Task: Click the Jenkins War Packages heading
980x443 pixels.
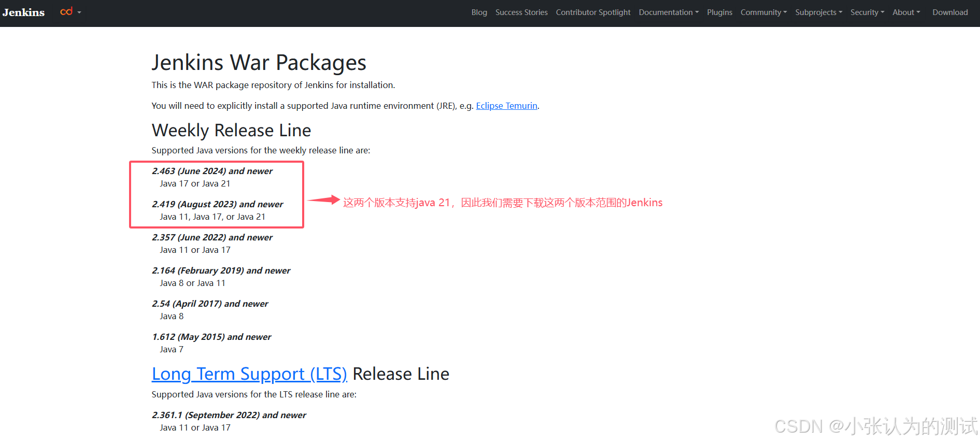Action: tap(259, 63)
